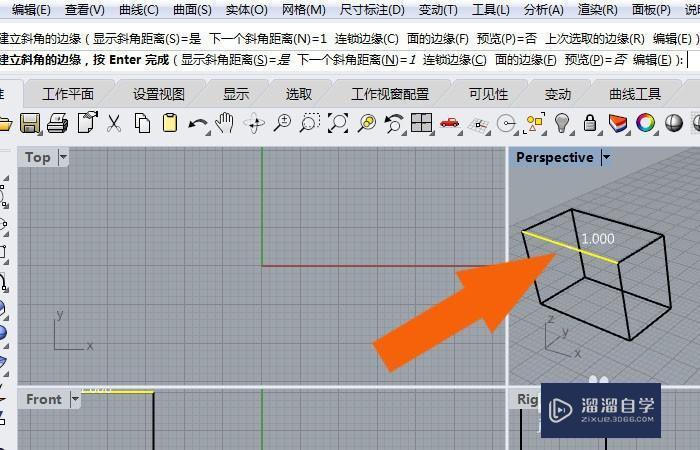
Task: Click the Undo arrow icon
Action: click(x=198, y=124)
